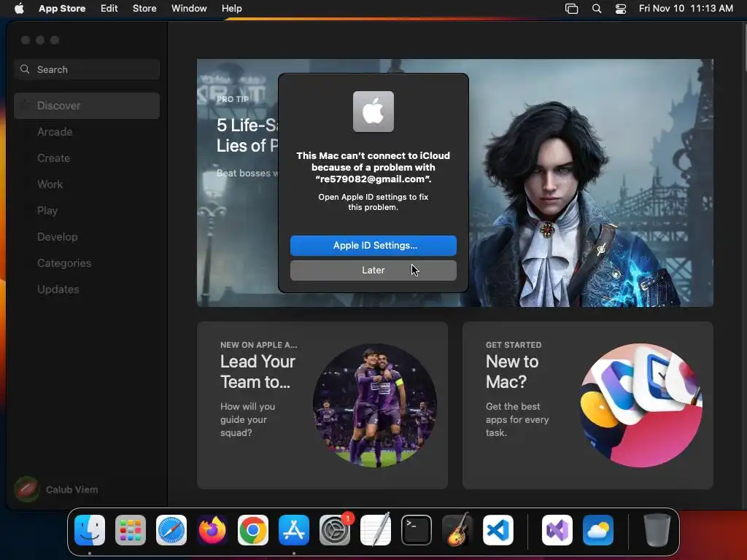The height and width of the screenshot is (560, 747).
Task: Click Stage Manager windows icon in menu bar
Action: point(572,9)
